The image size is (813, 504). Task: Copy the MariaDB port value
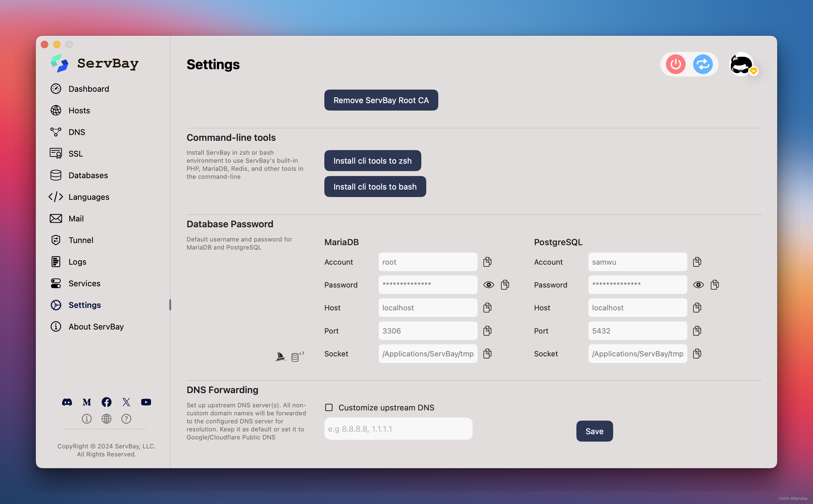point(487,331)
